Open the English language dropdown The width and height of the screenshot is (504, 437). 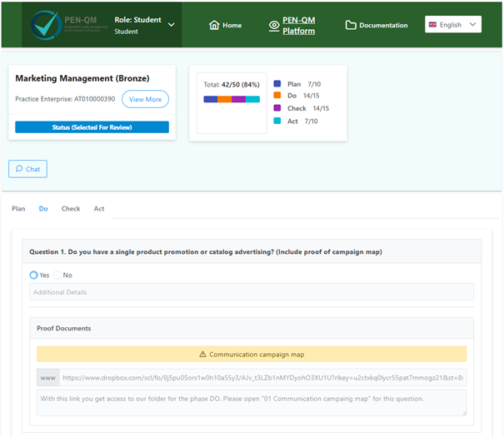pos(453,25)
